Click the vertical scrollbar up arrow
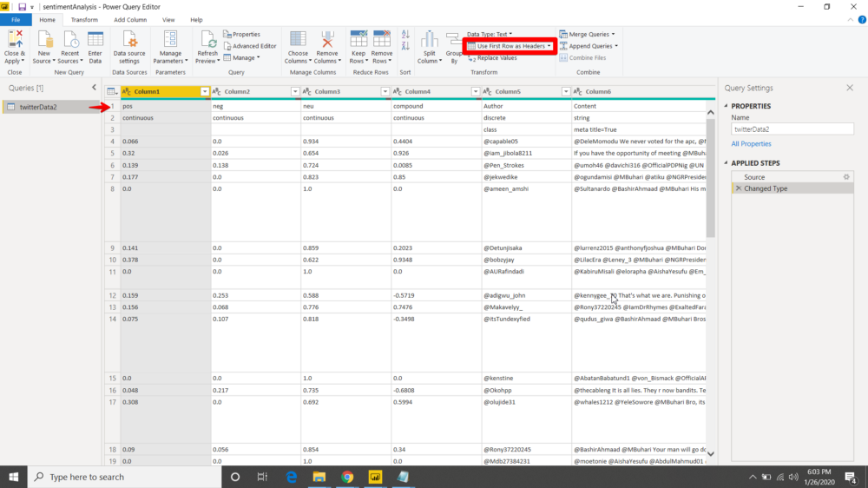 pos(711,112)
